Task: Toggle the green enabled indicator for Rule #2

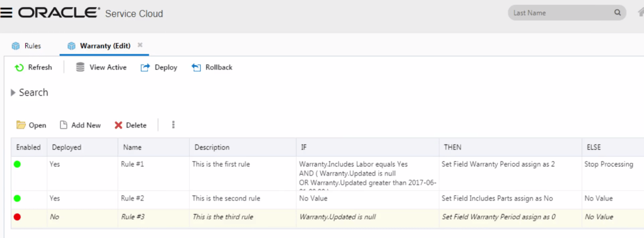Action: [18, 198]
